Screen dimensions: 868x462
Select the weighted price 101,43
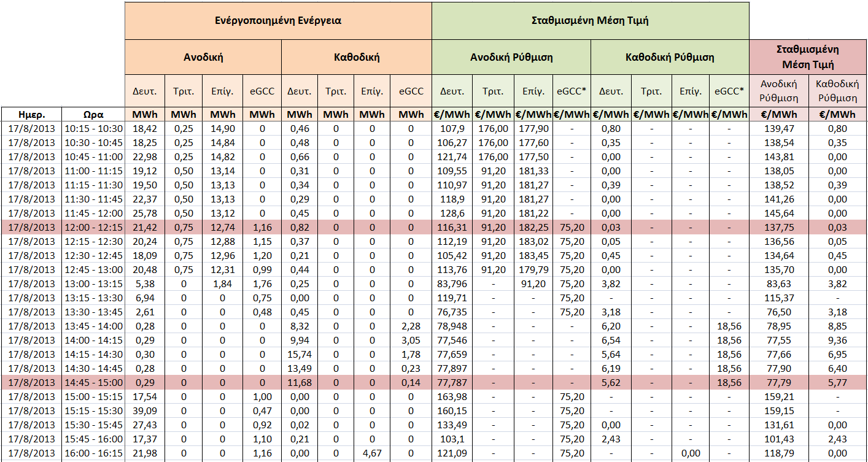coord(779,439)
